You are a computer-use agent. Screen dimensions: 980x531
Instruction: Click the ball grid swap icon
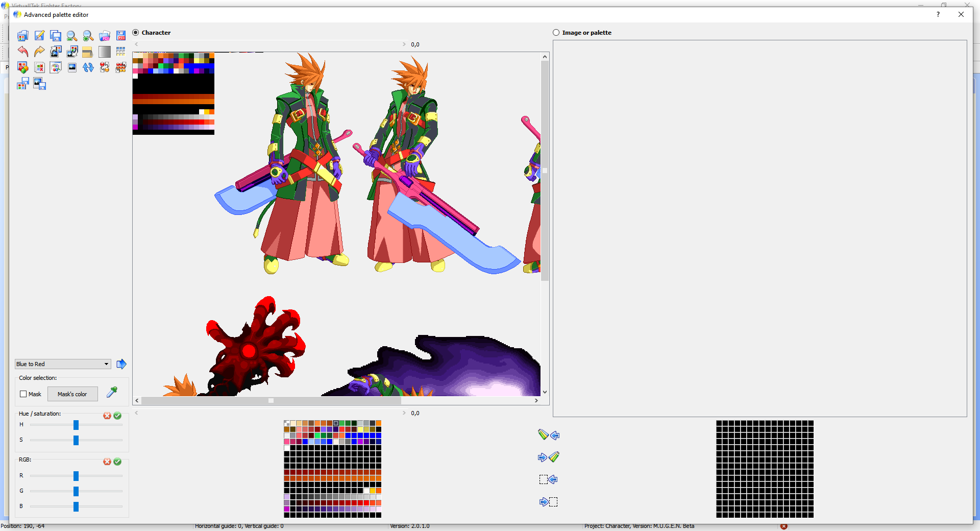[121, 67]
